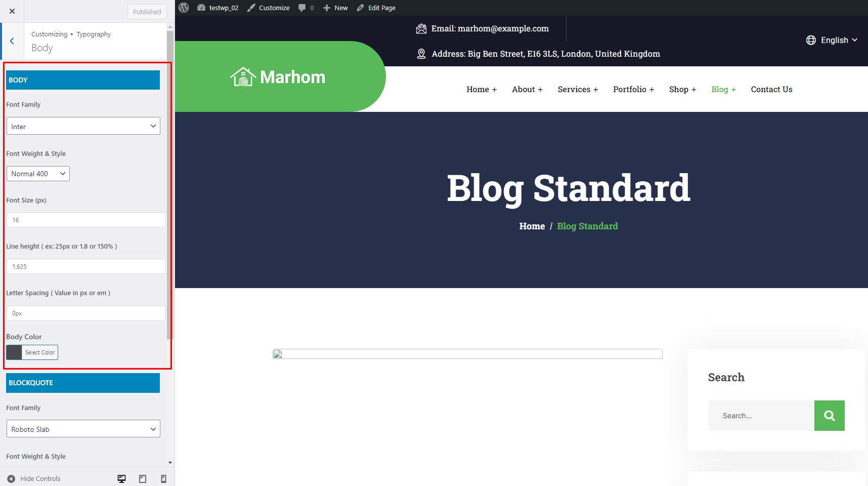Click the WordPress logo in the admin bar

(184, 8)
